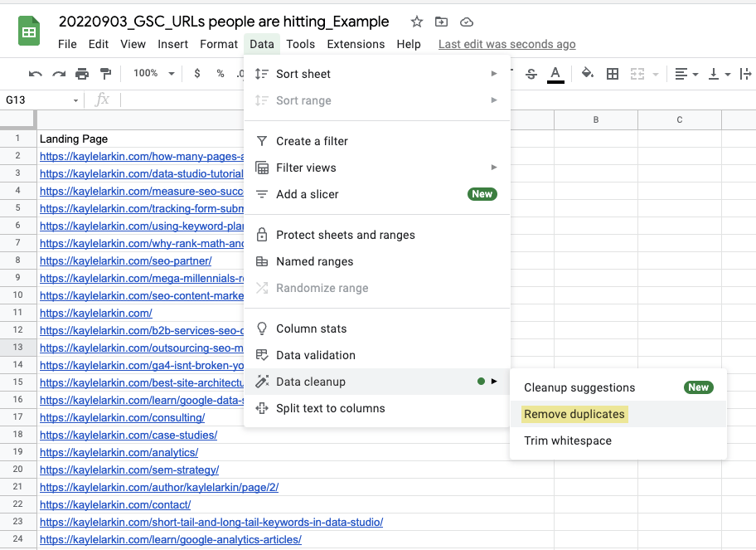Open the Last edit was seconds ago link
The height and width of the screenshot is (550, 756).
pyautogui.click(x=506, y=44)
